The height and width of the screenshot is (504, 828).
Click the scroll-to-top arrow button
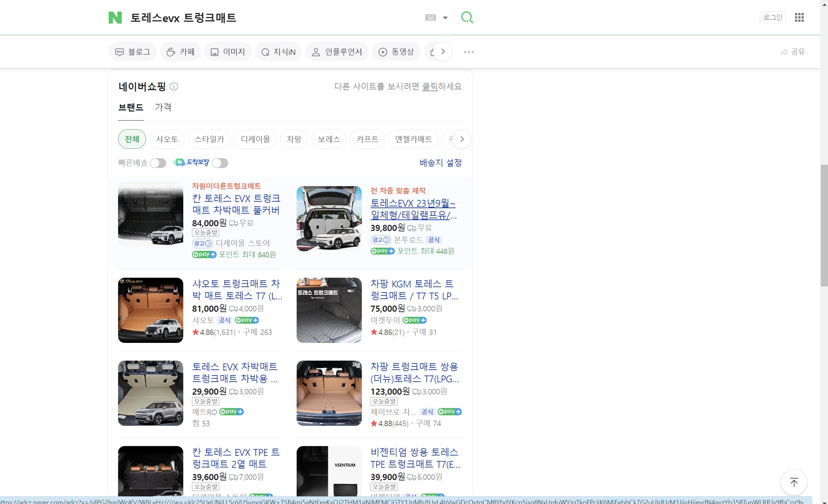pos(794,482)
